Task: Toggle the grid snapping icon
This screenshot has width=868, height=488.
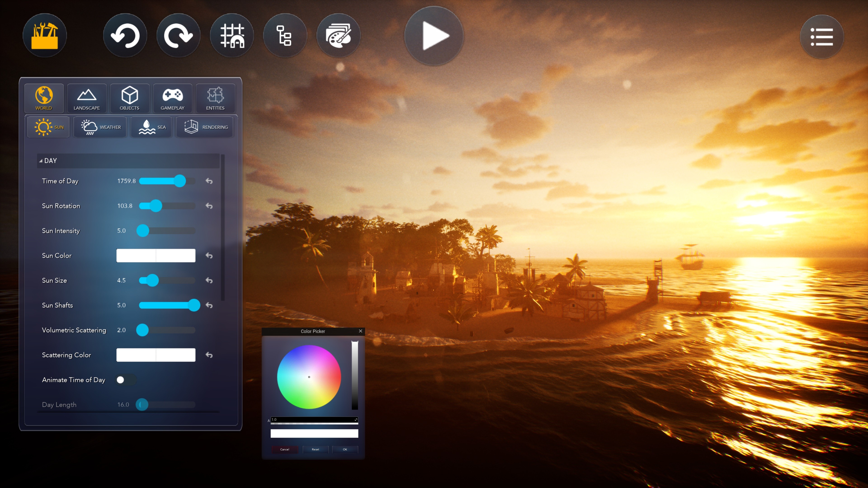Action: (232, 36)
